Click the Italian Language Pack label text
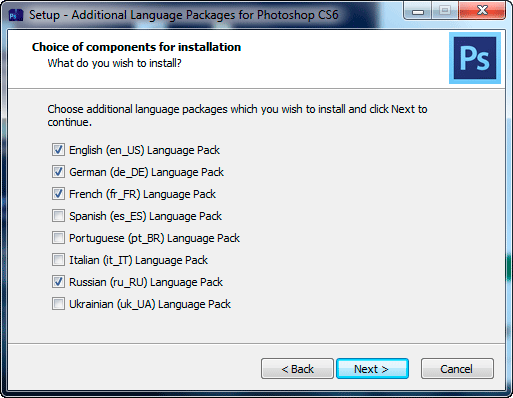 pos(138,260)
